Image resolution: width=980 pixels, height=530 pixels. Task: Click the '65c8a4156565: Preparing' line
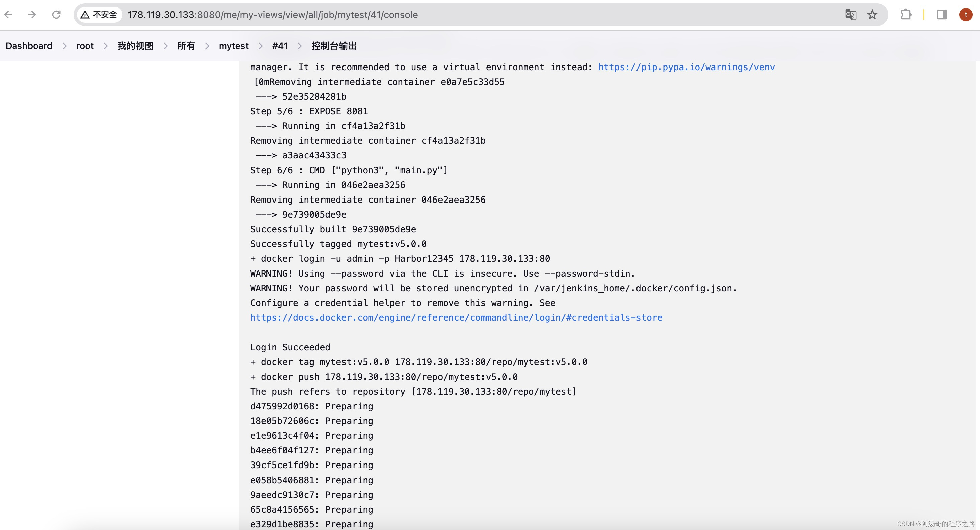(x=312, y=510)
